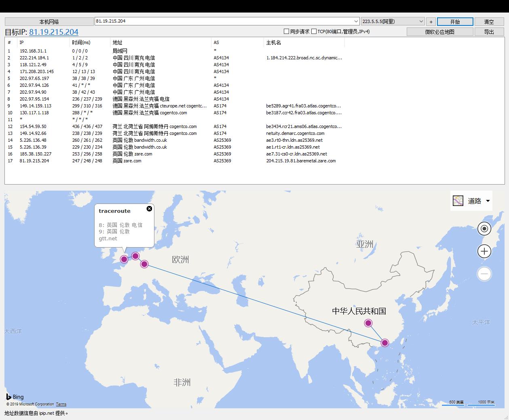Viewport: 509px width, 420px height.
Task: Click the 主机名 column header
Action: 273,42
